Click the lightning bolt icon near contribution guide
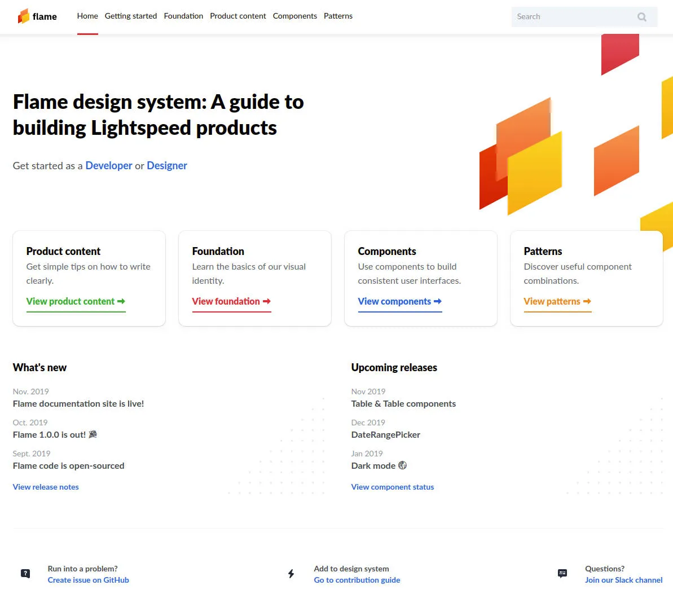 291,573
